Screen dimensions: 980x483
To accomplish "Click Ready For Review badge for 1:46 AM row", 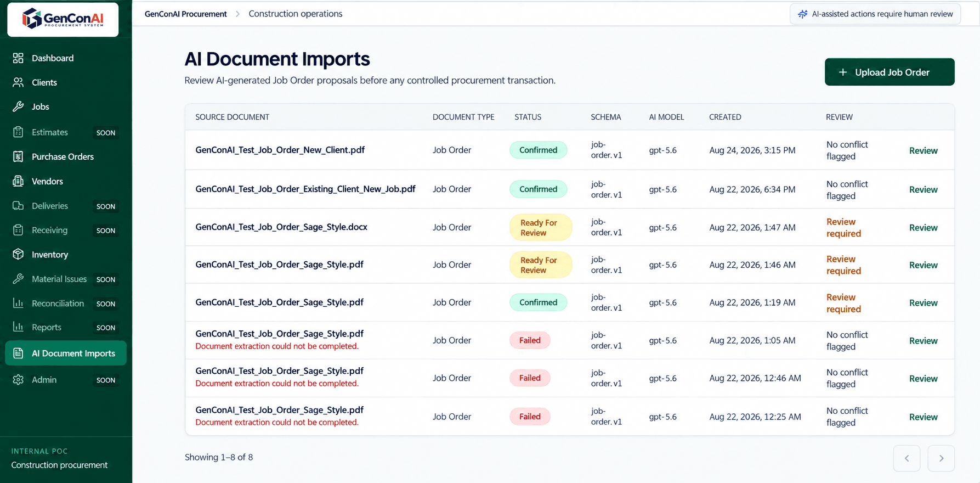I will pyautogui.click(x=540, y=265).
